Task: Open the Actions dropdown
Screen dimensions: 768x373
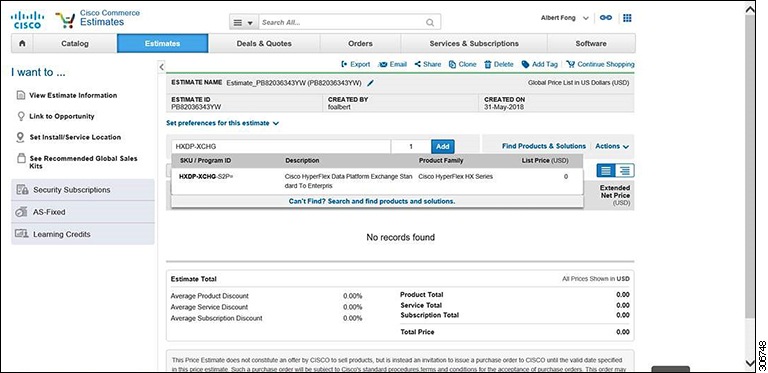Action: point(612,146)
